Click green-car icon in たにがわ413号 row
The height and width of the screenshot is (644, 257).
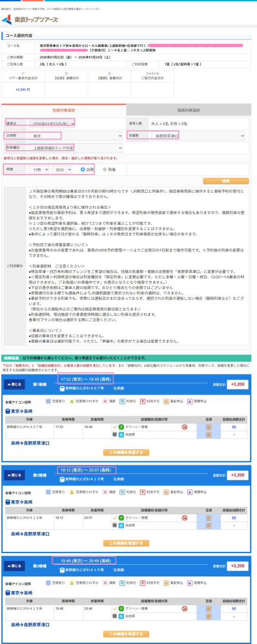pos(121,518)
